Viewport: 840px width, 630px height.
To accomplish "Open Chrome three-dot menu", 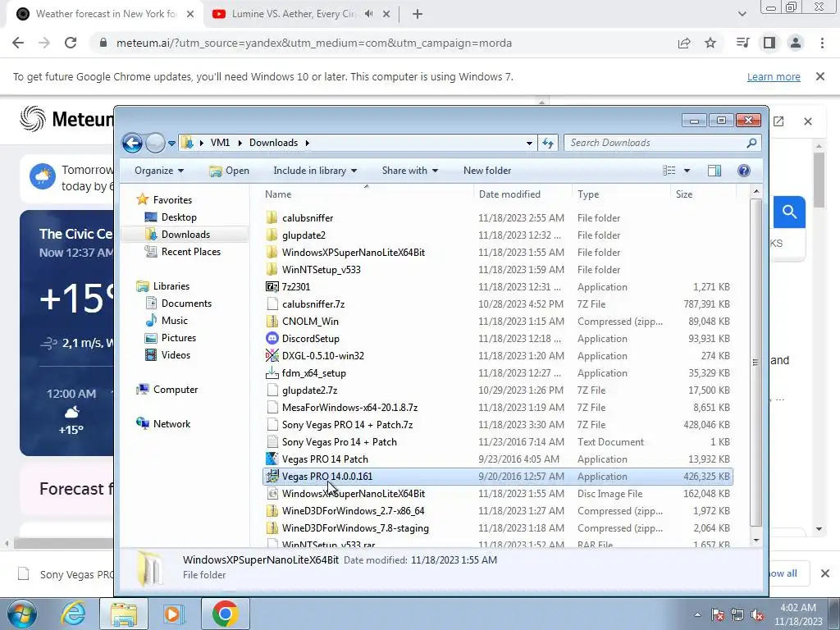I will click(x=822, y=43).
